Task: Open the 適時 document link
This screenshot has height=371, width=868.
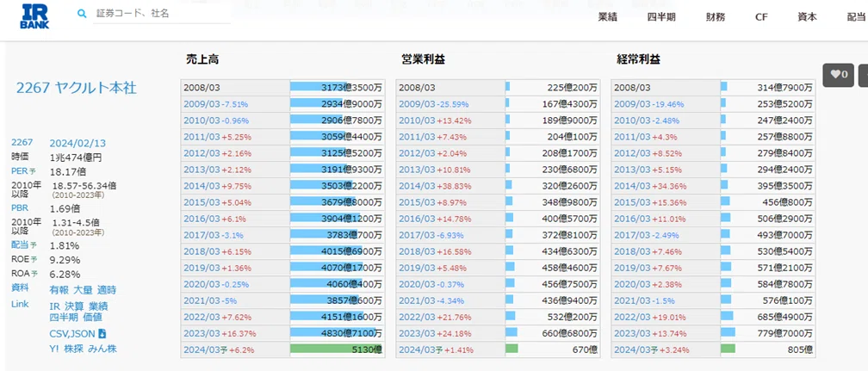Action: [x=107, y=289]
